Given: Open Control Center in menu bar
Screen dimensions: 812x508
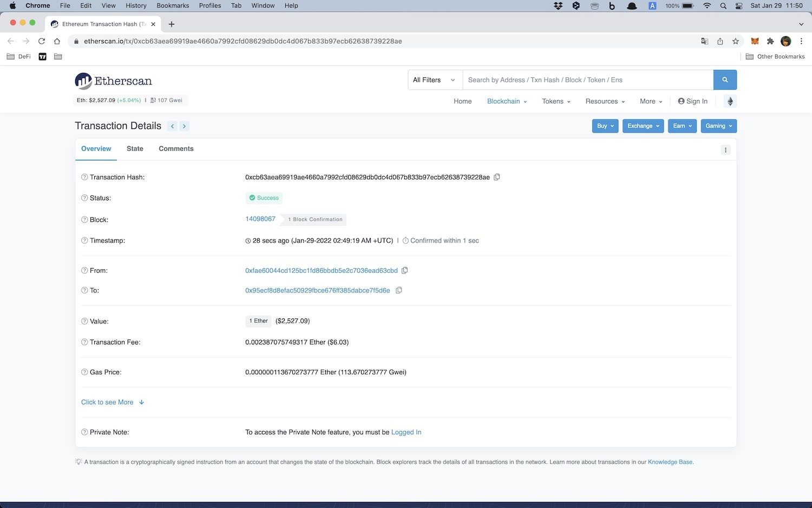Looking at the screenshot, I should point(739,5).
